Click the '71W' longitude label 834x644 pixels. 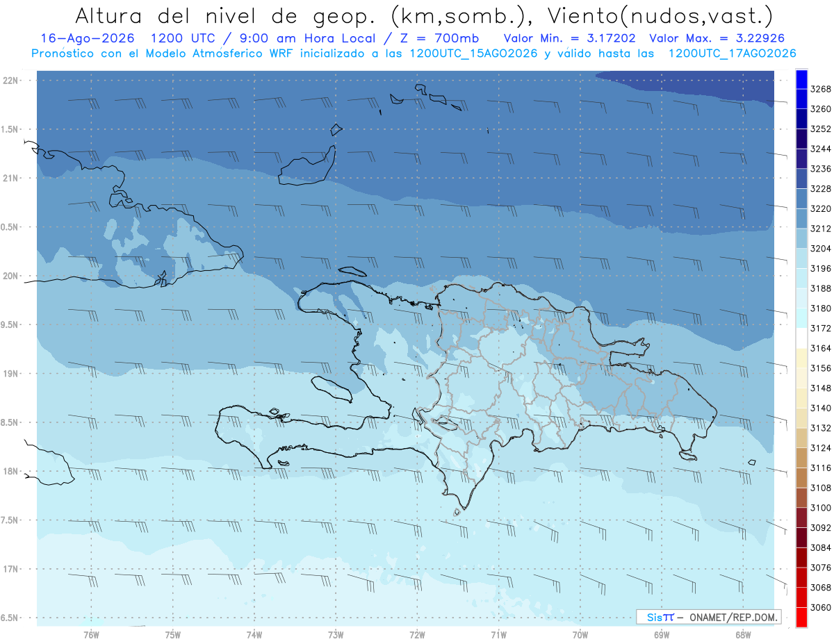point(498,634)
